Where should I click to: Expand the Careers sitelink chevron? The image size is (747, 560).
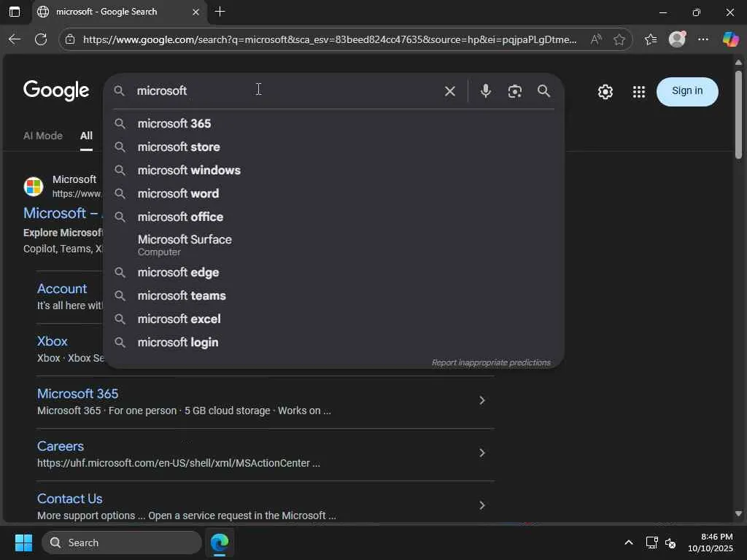[x=481, y=452]
